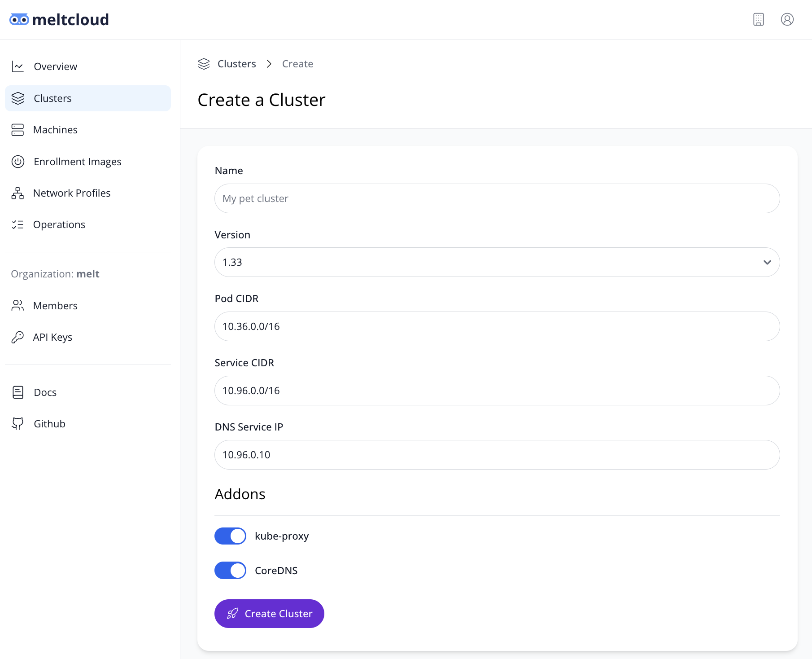
Task: Toggle kube-proxy back on after disabling
Action: 230,536
